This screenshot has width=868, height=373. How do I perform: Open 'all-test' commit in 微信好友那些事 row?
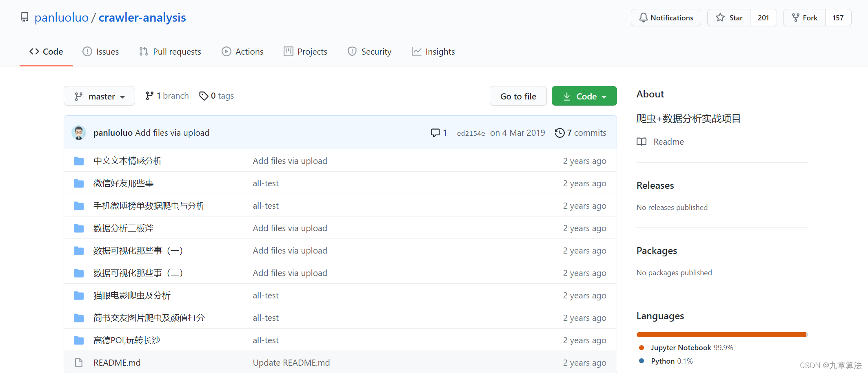click(266, 183)
